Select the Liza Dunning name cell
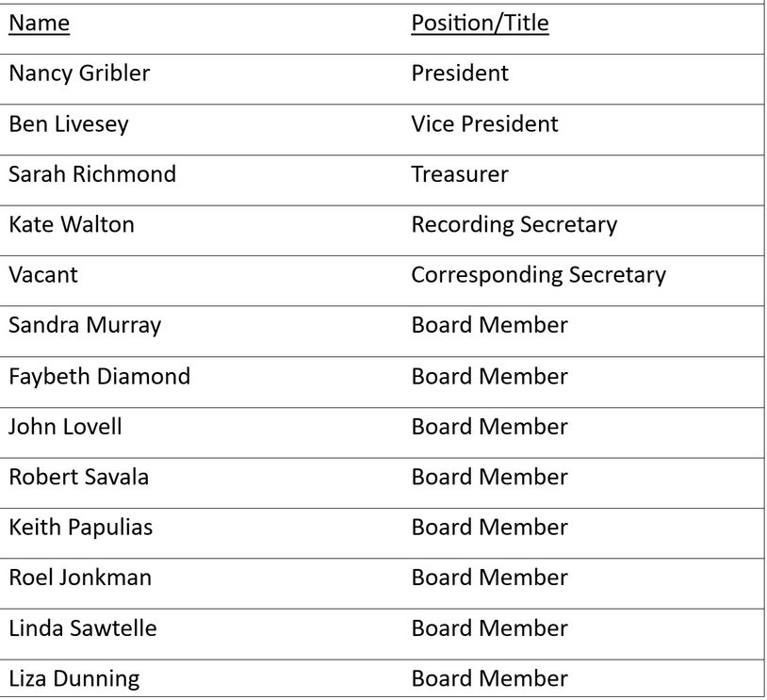 pyautogui.click(x=73, y=678)
